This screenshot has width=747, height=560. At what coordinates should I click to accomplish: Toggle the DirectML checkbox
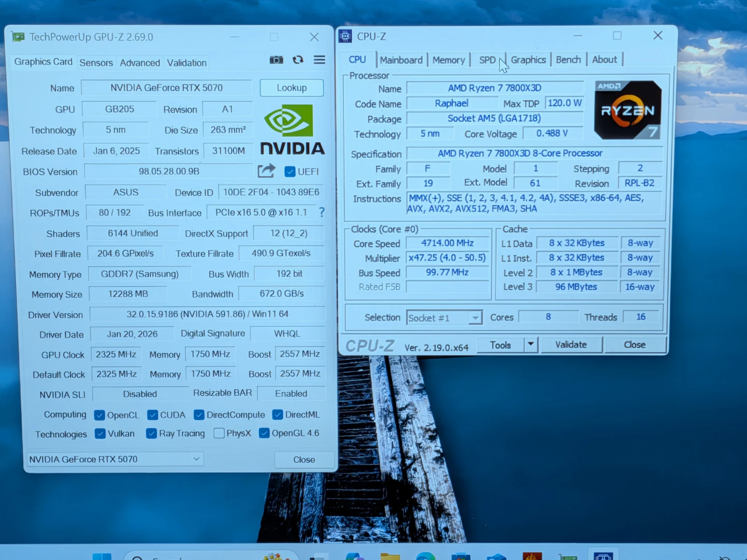tap(278, 414)
